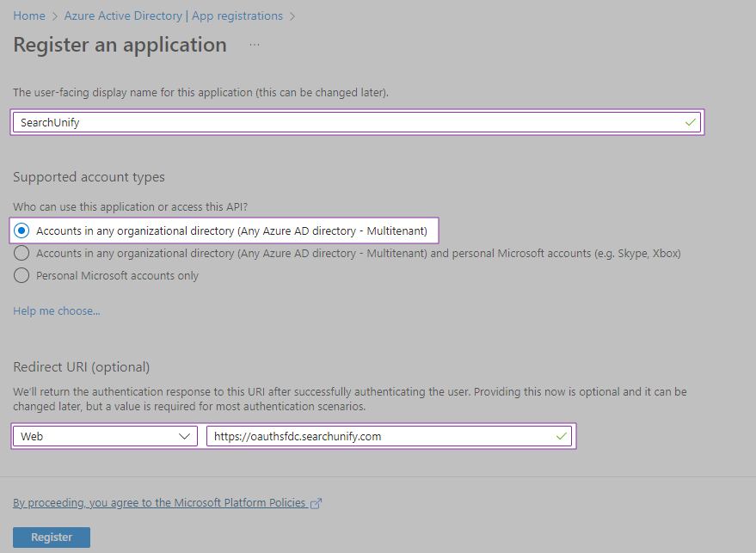Click the Supported account types heading
The height and width of the screenshot is (553, 756).
(x=89, y=177)
